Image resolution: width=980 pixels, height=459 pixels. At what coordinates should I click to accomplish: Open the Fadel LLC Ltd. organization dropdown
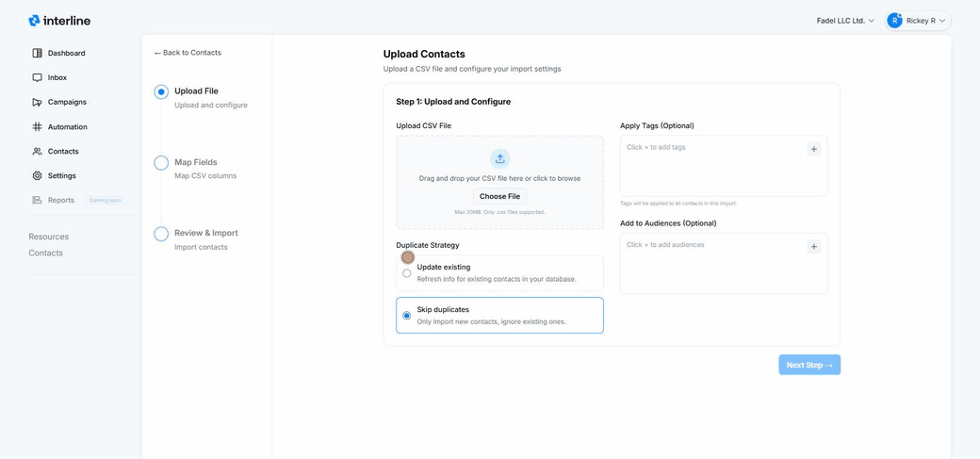pyautogui.click(x=845, y=21)
